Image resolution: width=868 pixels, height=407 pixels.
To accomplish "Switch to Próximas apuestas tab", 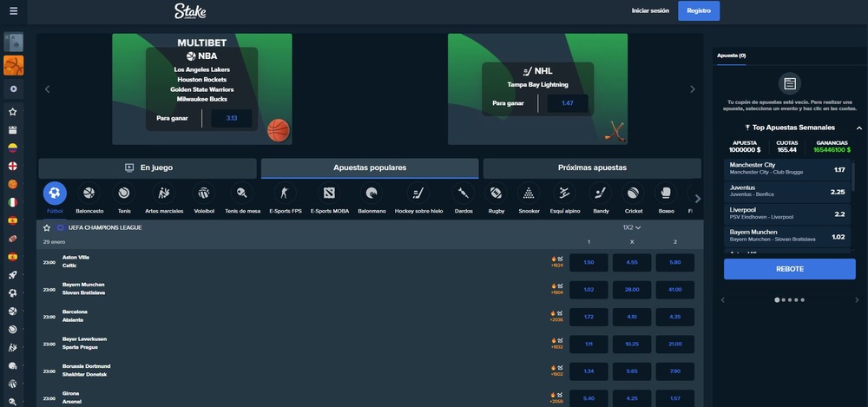I will coord(592,167).
